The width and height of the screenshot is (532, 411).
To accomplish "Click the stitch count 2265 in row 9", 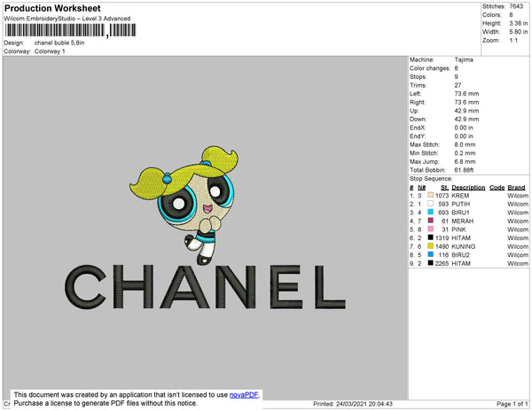I will 442,263.
